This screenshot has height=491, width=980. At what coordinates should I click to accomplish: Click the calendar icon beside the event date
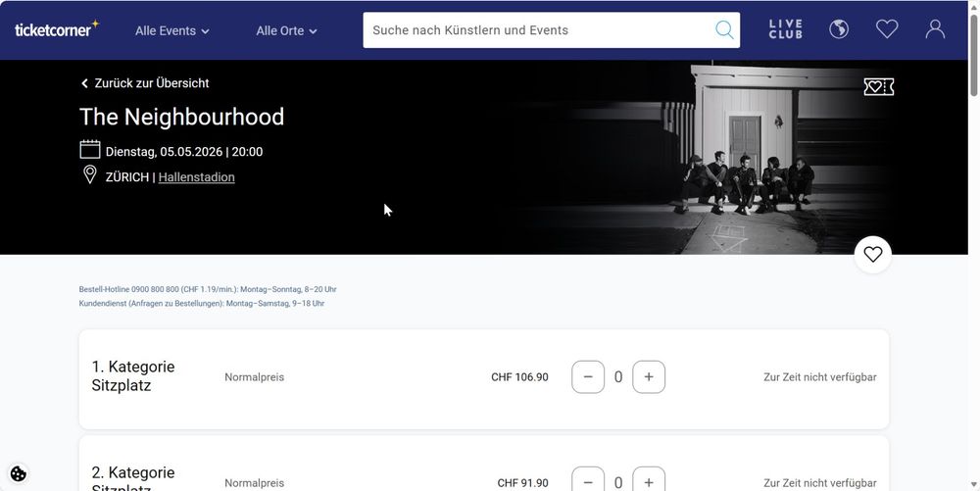(x=90, y=150)
